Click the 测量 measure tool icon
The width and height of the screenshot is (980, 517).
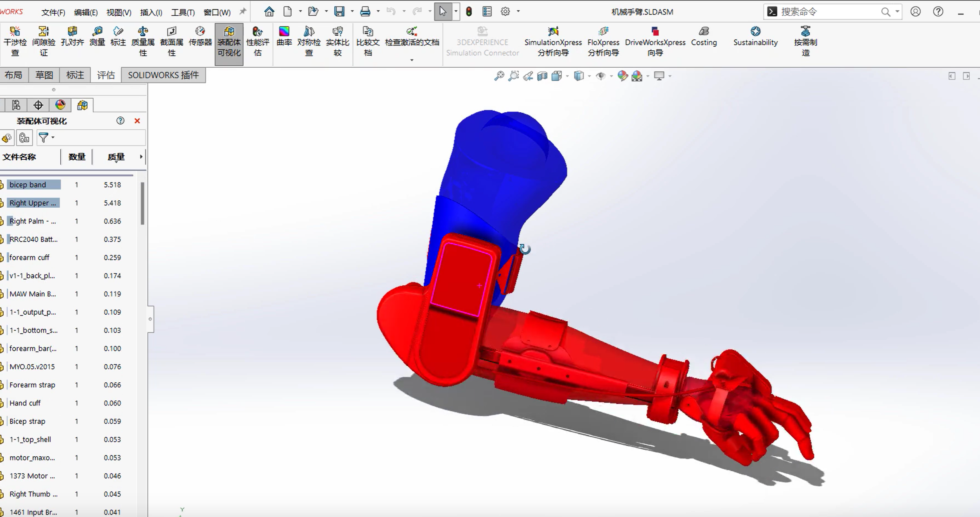(97, 36)
